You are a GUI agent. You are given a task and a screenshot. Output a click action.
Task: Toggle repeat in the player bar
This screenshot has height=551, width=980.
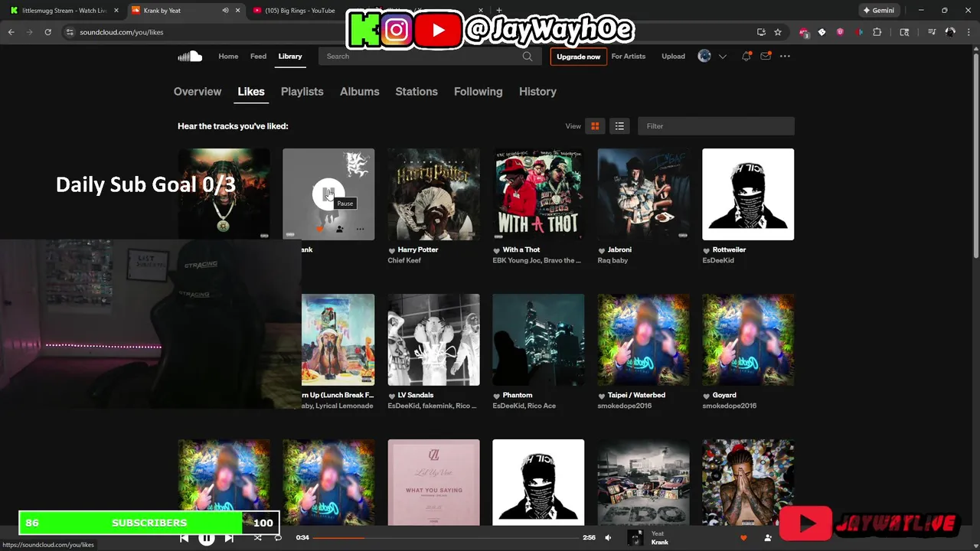[x=278, y=538]
